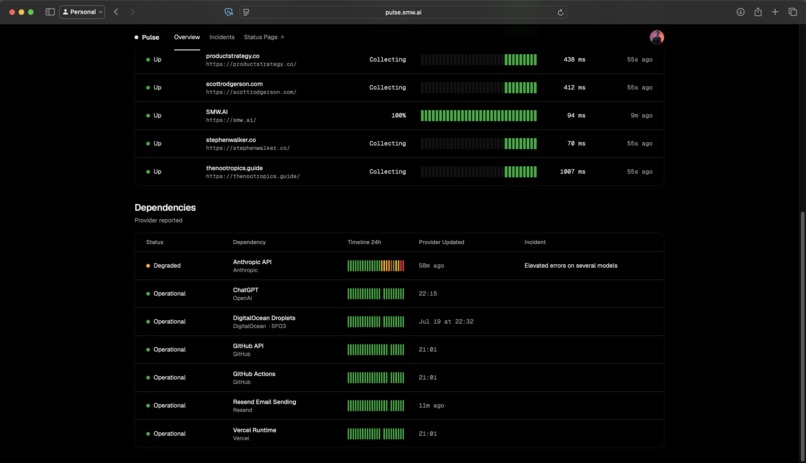
Task: Click the Degraded status label
Action: [x=167, y=266]
